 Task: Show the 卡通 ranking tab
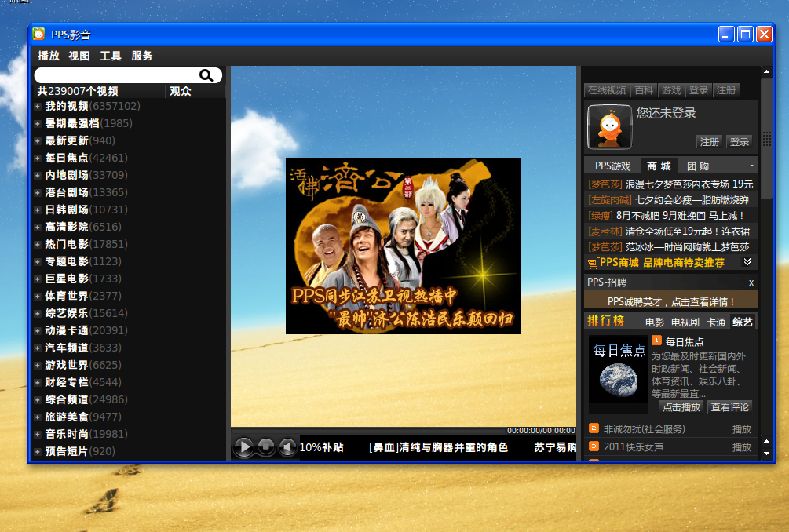[x=716, y=322]
